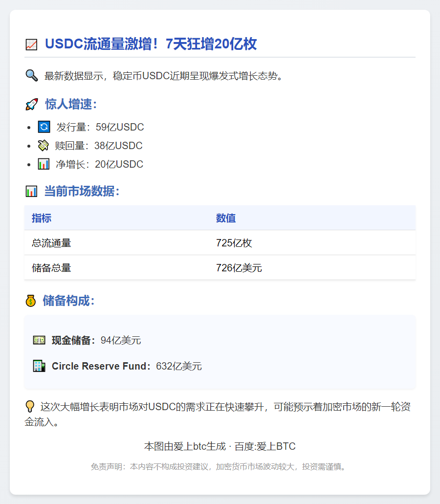Click the blue refresh icon beside 发行量
440x504 pixels.
point(44,127)
